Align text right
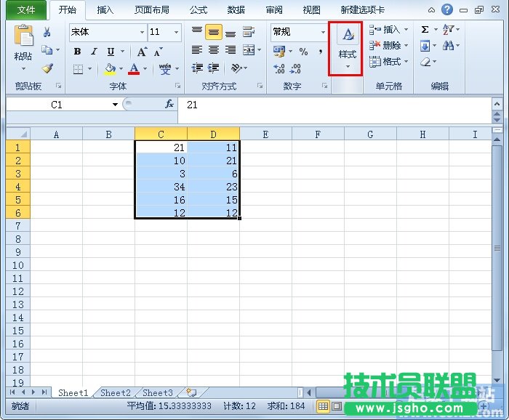 [x=231, y=49]
